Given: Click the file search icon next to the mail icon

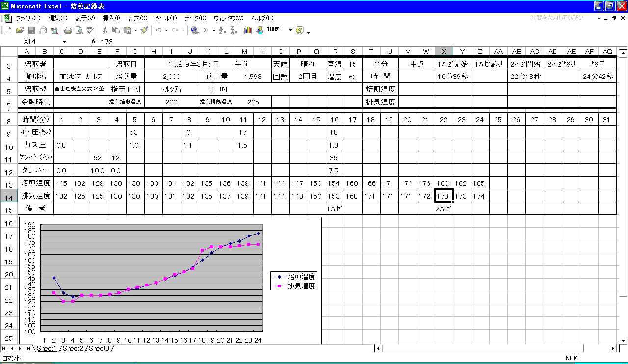Looking at the screenshot, I should (x=54, y=30).
